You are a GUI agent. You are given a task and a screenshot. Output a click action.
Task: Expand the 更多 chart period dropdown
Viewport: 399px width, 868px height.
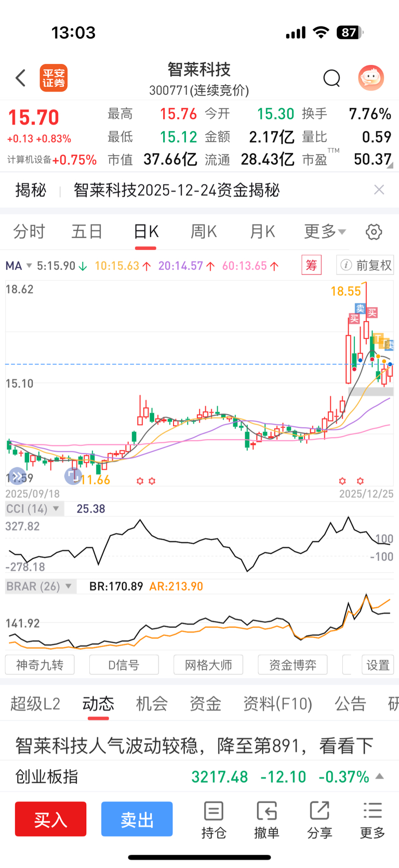[325, 231]
